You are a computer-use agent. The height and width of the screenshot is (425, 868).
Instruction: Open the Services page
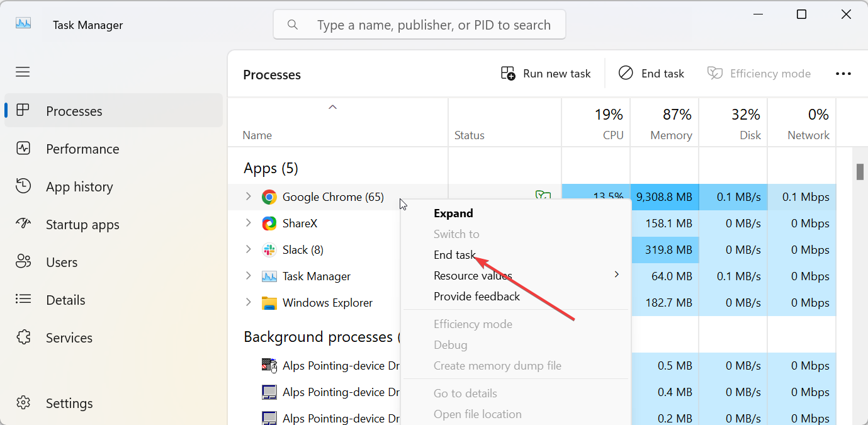point(69,338)
